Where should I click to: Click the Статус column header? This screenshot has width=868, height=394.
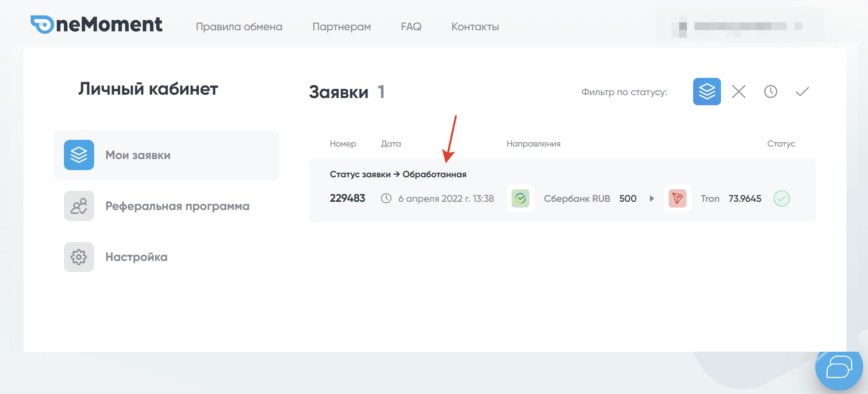(x=781, y=144)
